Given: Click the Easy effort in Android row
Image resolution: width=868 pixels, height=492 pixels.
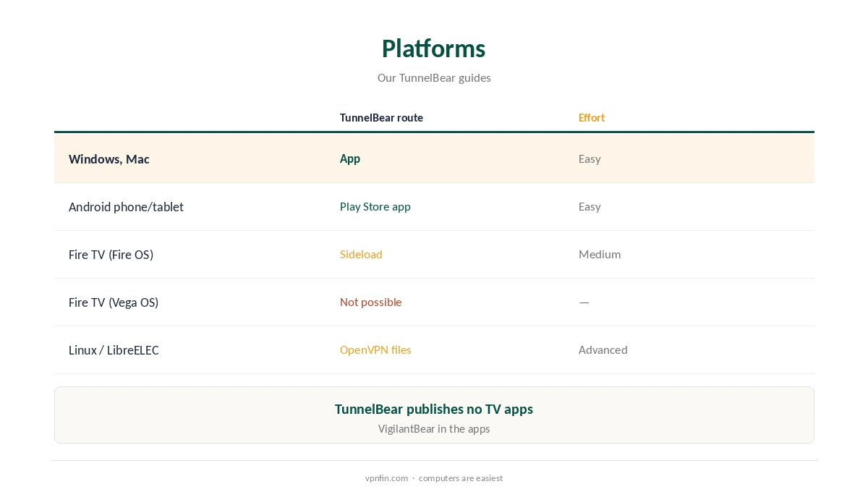Looking at the screenshot, I should tap(590, 206).
